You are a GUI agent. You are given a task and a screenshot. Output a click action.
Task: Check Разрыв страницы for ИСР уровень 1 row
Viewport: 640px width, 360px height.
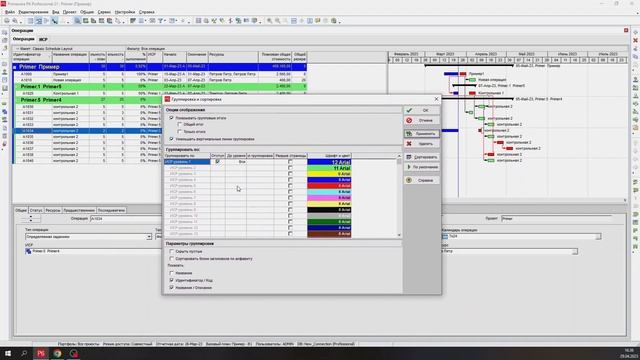tap(290, 162)
